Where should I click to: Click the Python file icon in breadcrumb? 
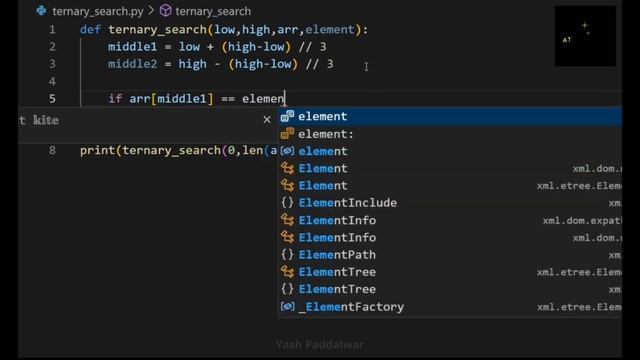point(41,11)
